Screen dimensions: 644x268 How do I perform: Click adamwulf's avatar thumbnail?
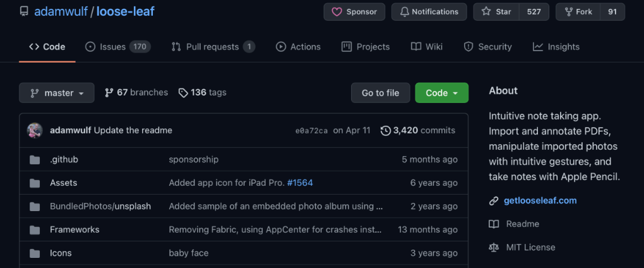(35, 130)
